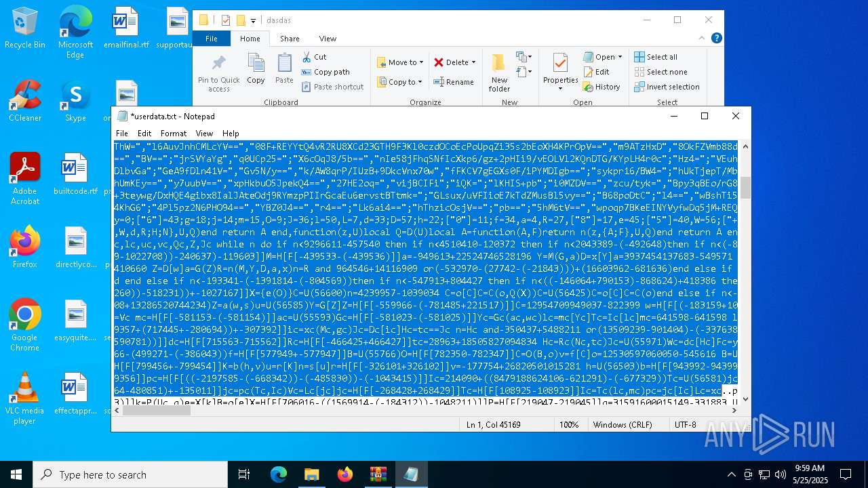Click Cut in the Clipboard group
The width and height of the screenshot is (868, 488).
point(314,57)
